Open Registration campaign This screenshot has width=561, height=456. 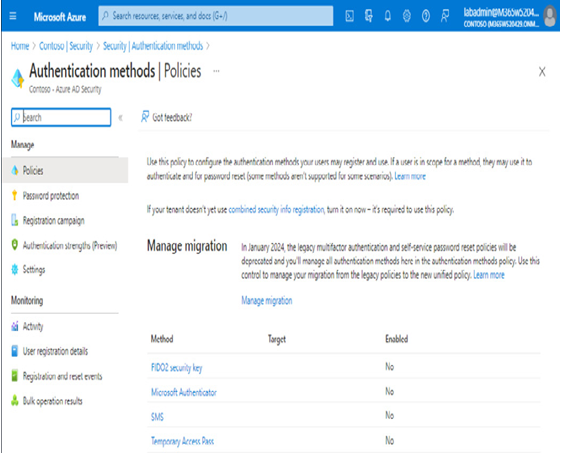(54, 221)
